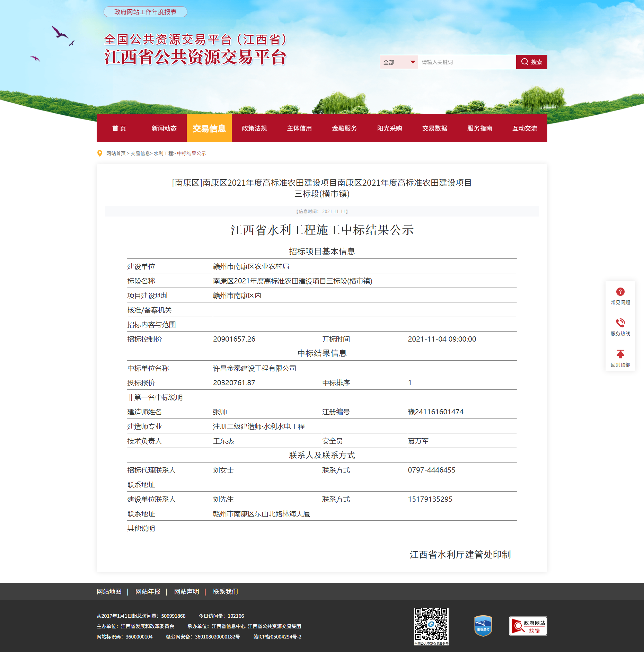Viewport: 644px width, 652px height.
Task: Click the 事业单位 shield badge
Action: point(483,626)
